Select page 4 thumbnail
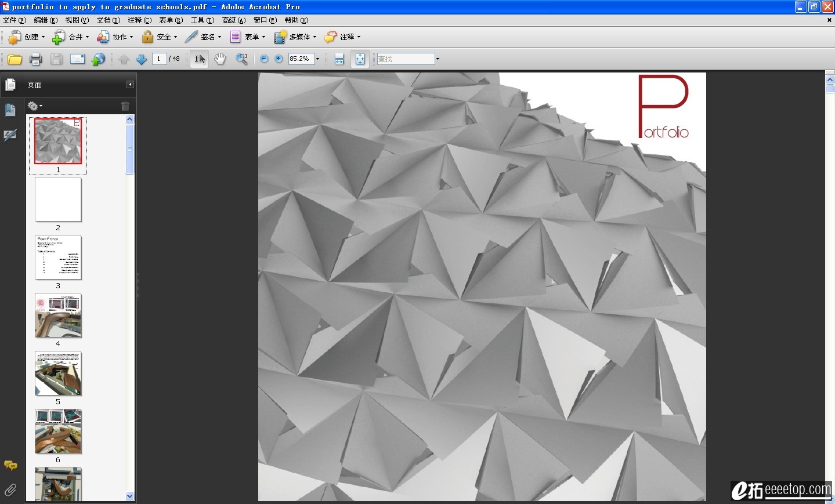 [58, 316]
